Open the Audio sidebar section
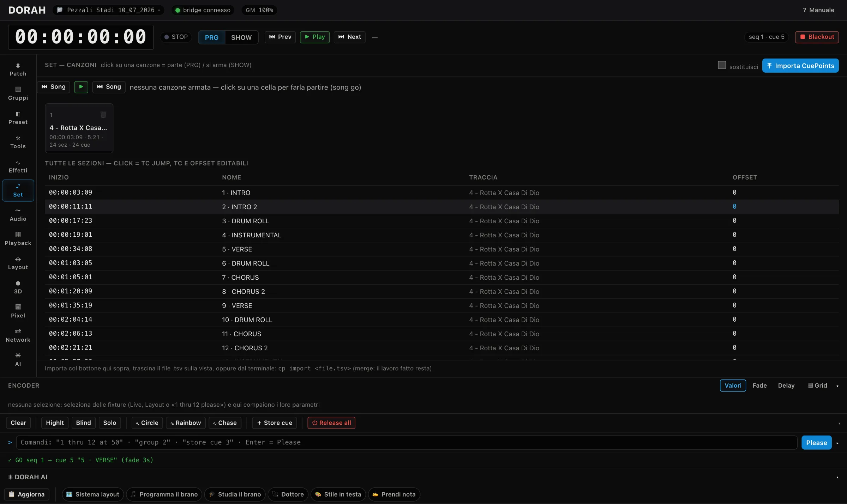The height and width of the screenshot is (504, 847). 18,215
